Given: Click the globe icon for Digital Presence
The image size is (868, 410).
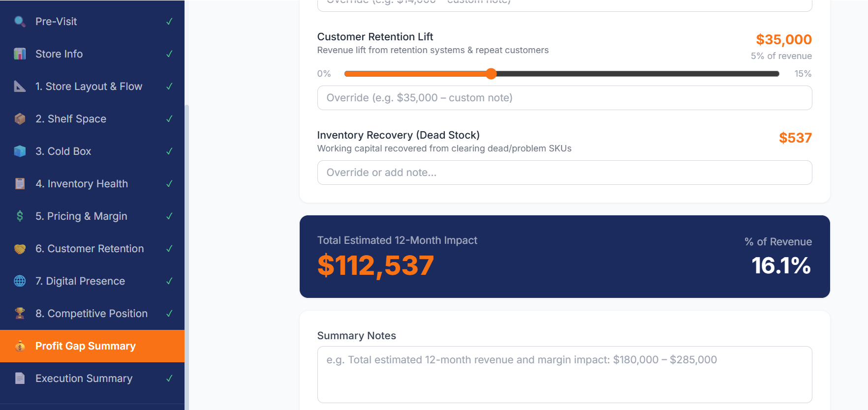Looking at the screenshot, I should coord(20,281).
